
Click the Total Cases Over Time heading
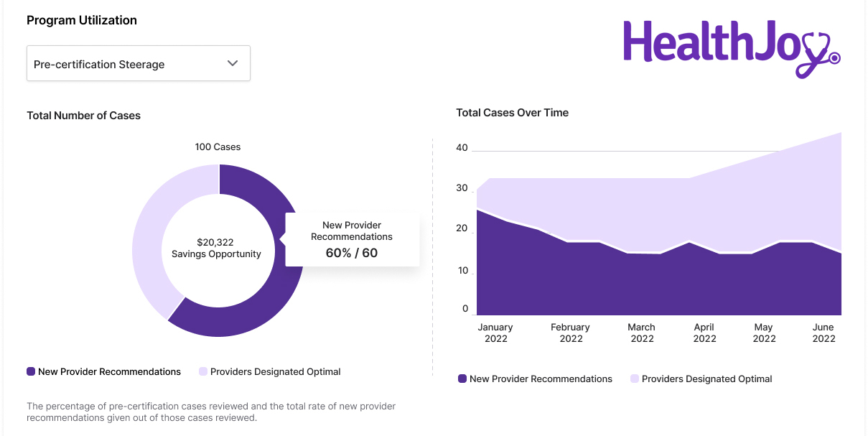(x=513, y=113)
